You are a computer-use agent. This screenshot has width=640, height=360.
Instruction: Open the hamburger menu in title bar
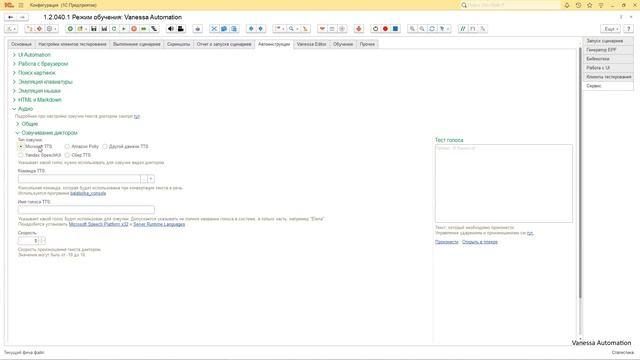pyautogui.click(x=21, y=5)
